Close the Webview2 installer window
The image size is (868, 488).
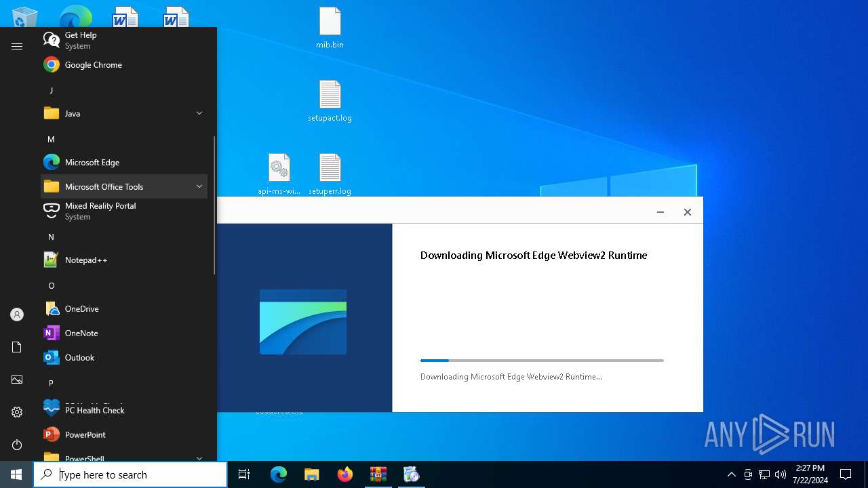coord(687,212)
